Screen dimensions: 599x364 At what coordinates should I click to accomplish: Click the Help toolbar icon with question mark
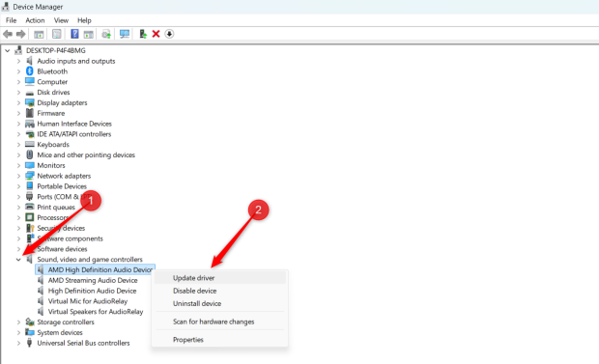coord(74,34)
